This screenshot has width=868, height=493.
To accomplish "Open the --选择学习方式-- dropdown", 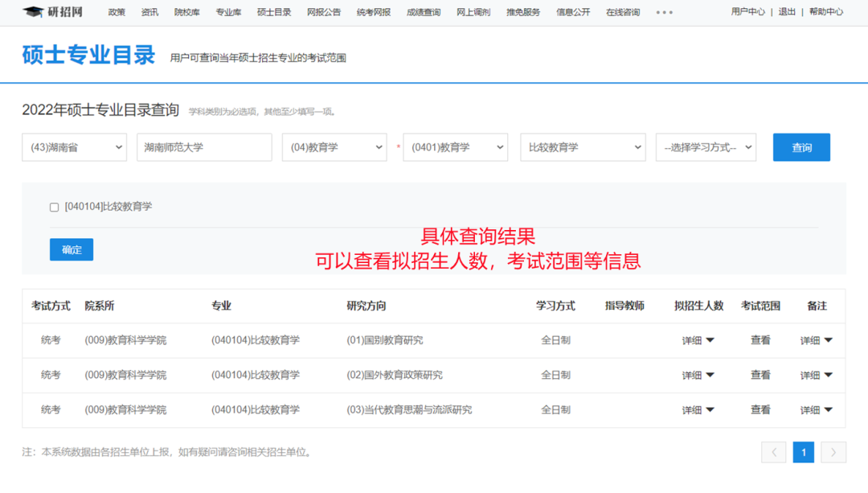I will [x=706, y=147].
